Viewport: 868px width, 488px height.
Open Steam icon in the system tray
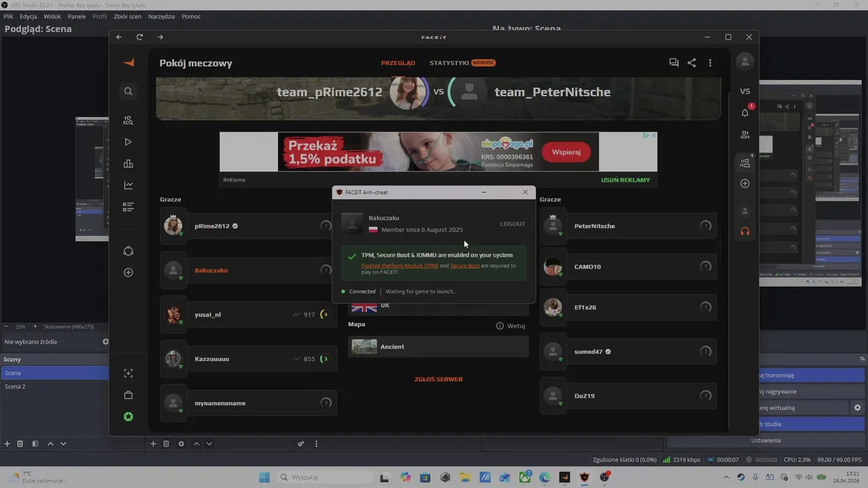tap(741, 477)
